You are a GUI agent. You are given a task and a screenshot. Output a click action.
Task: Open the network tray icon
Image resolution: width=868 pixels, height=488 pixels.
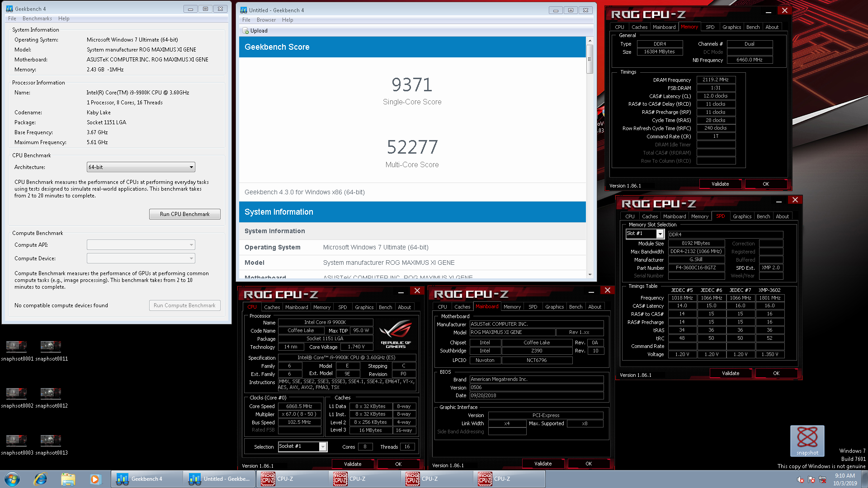tap(822, 480)
